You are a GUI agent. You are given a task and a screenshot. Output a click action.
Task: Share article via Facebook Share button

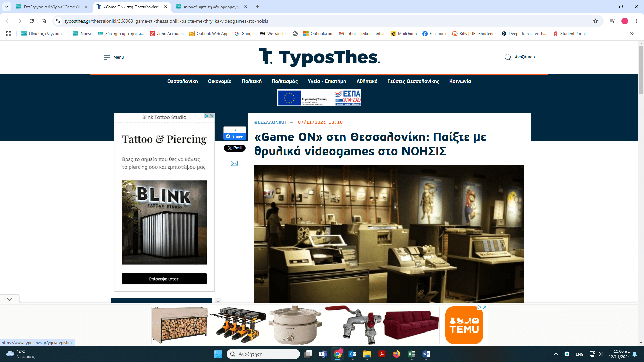[x=234, y=136]
